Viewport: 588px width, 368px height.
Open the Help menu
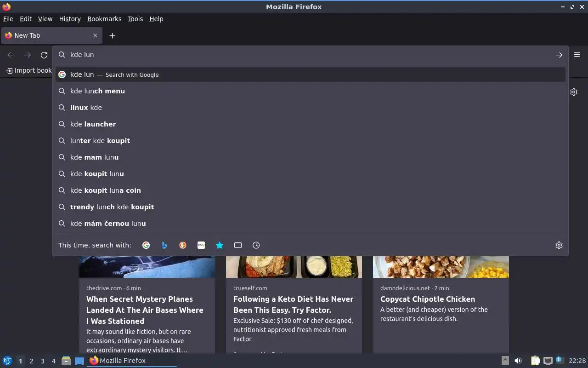(156, 19)
